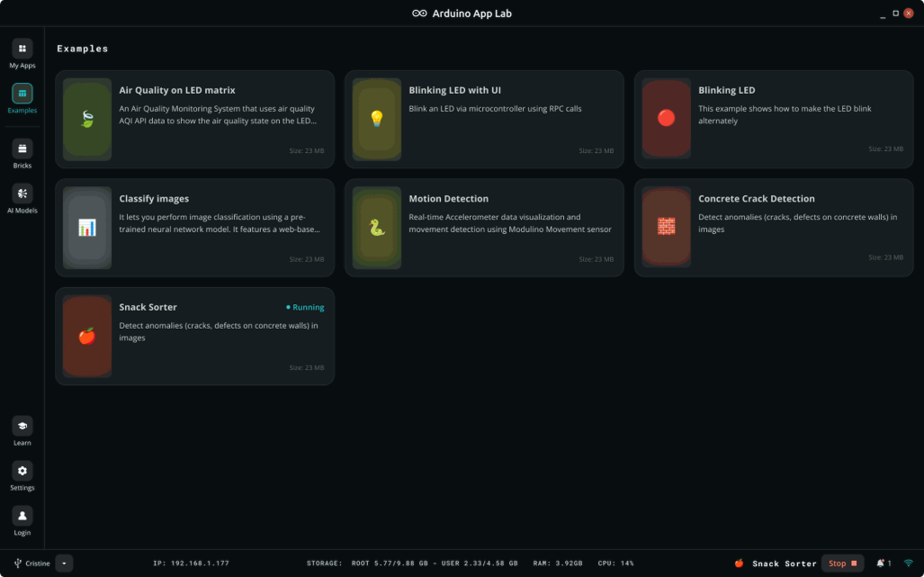Image resolution: width=924 pixels, height=577 pixels.
Task: Open the Blinking LED with UI example
Action: click(x=484, y=119)
